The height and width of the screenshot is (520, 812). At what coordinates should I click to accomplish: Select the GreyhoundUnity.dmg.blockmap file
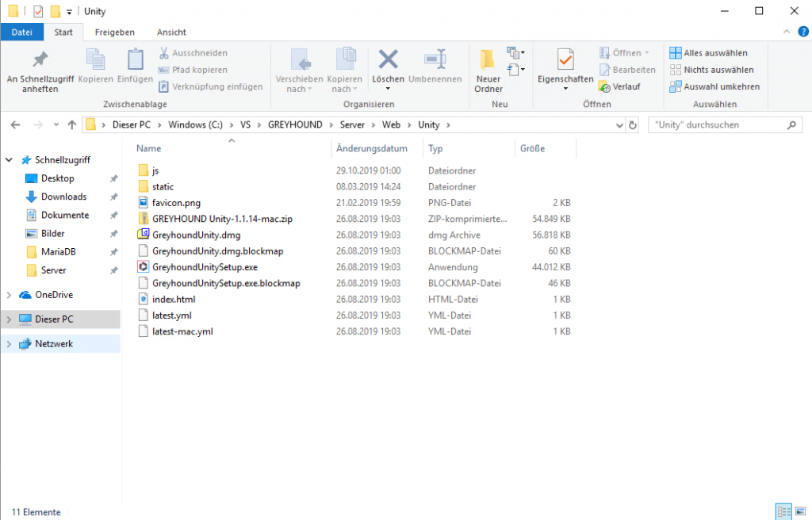217,251
